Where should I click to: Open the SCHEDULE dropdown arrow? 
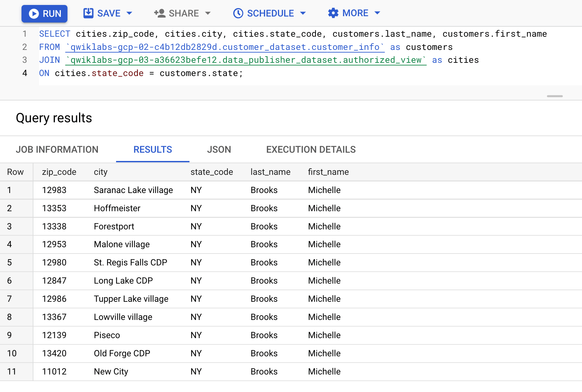[x=303, y=13]
